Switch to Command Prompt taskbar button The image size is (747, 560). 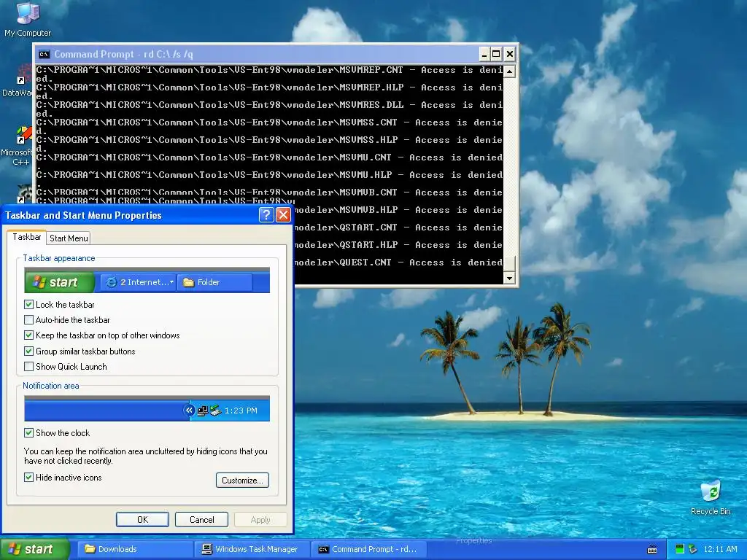click(x=369, y=549)
